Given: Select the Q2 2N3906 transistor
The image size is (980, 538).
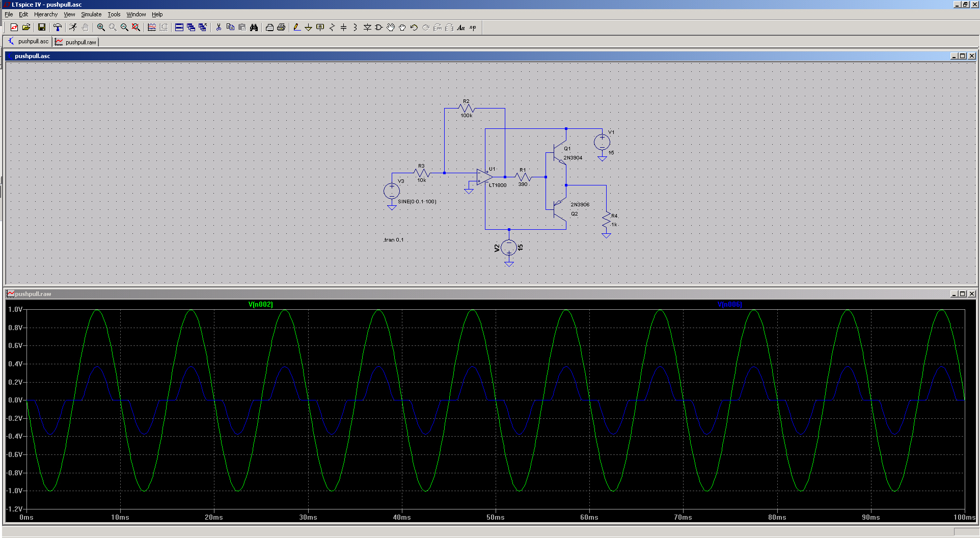Looking at the screenshot, I should click(x=561, y=209).
